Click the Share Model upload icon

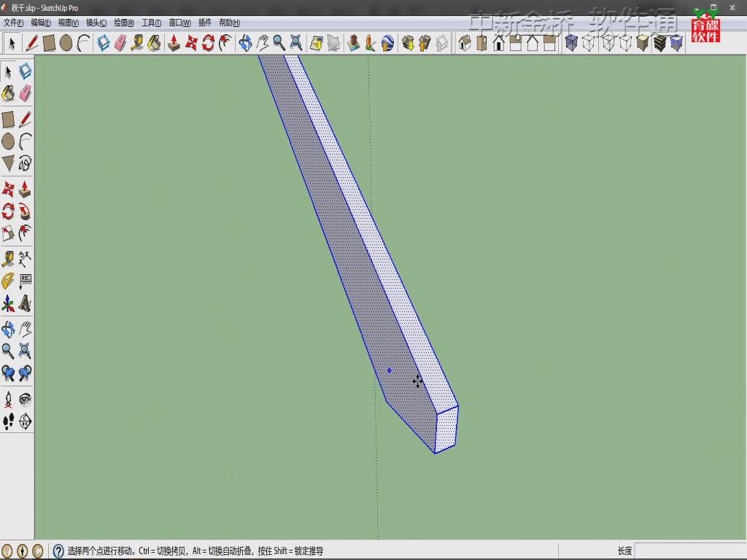(425, 43)
